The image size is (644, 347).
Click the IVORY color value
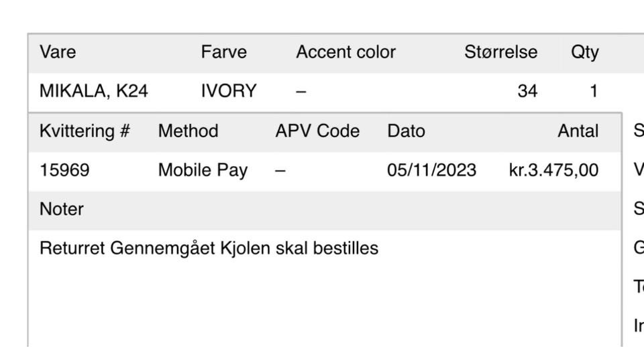pyautogui.click(x=229, y=91)
